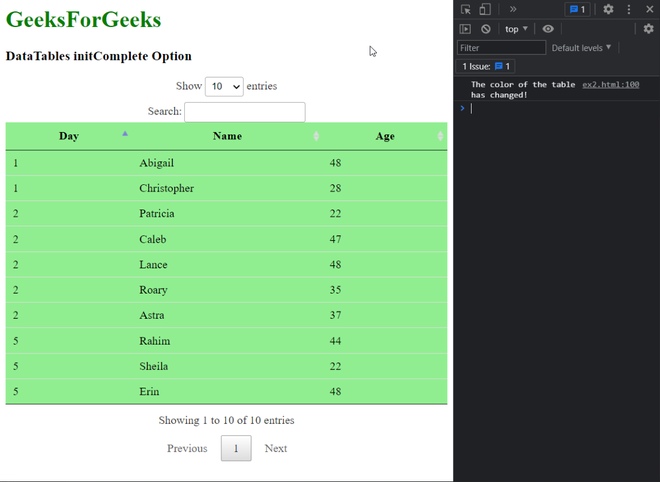Select the Showing 1 to 10 entries text
The width and height of the screenshot is (660, 482).
(x=226, y=420)
